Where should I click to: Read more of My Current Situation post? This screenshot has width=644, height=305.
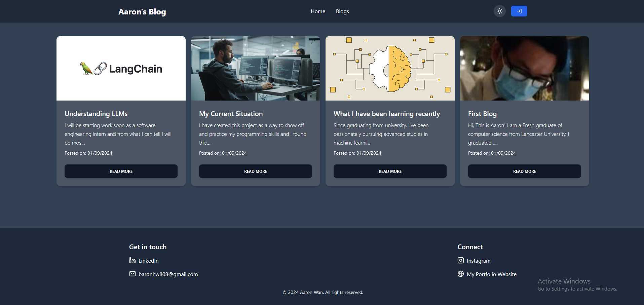tap(256, 171)
